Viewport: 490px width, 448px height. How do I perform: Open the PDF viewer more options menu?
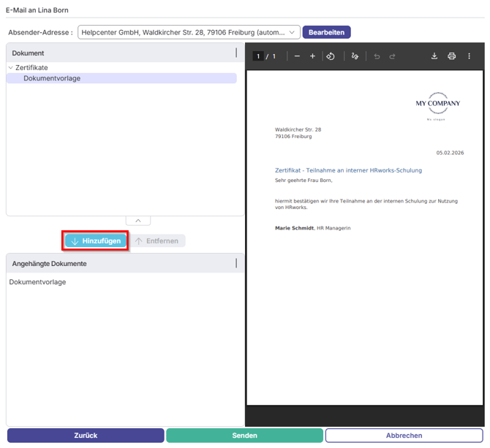[470, 56]
